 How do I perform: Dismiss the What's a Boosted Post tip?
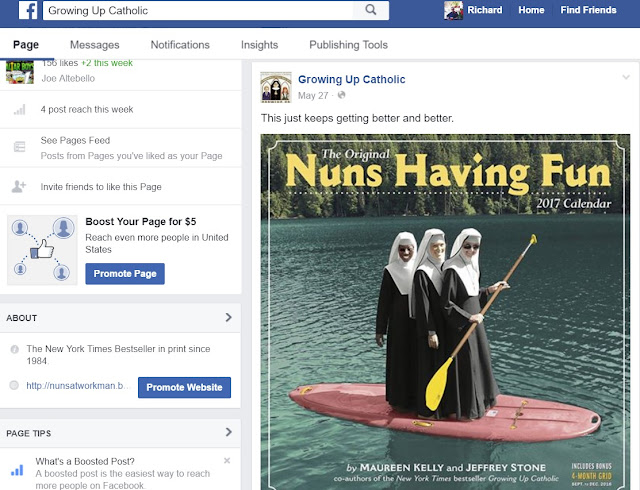coord(227,461)
